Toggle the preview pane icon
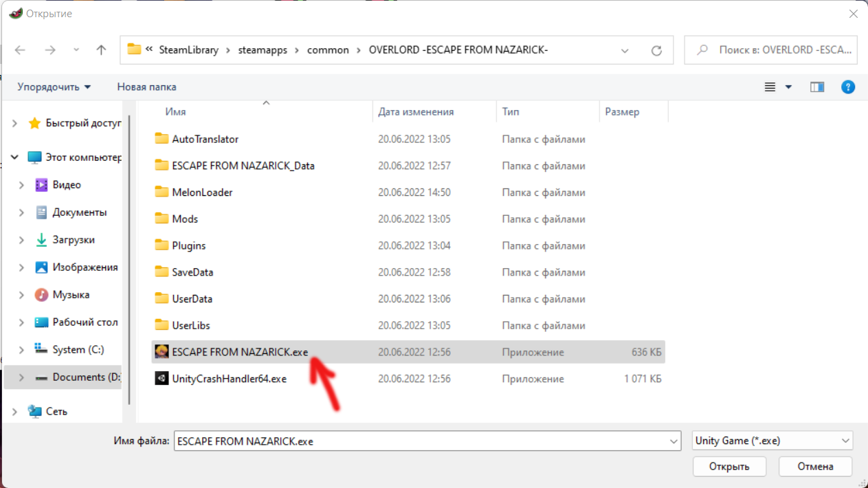Image resolution: width=868 pixels, height=488 pixels. point(817,87)
